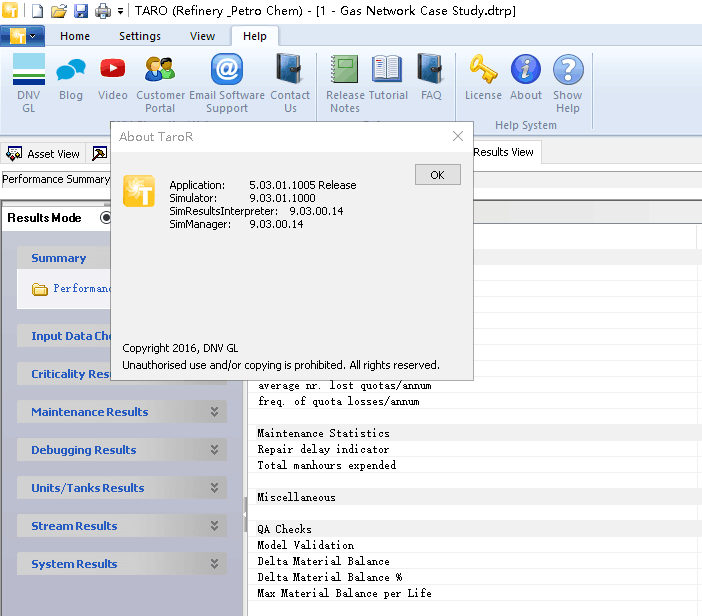This screenshot has width=702, height=616.
Task: Open the TARO application menu button
Action: click(x=22, y=36)
